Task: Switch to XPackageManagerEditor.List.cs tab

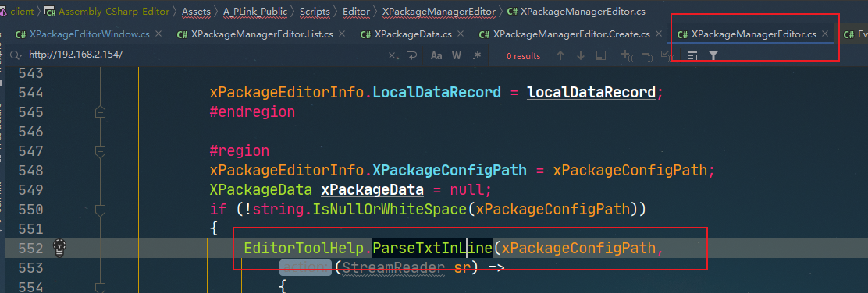Action: [x=261, y=34]
